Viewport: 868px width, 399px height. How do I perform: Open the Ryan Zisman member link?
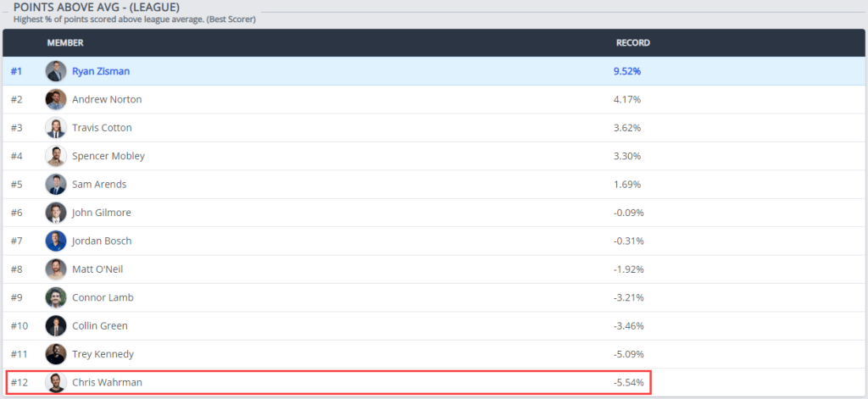coord(101,71)
